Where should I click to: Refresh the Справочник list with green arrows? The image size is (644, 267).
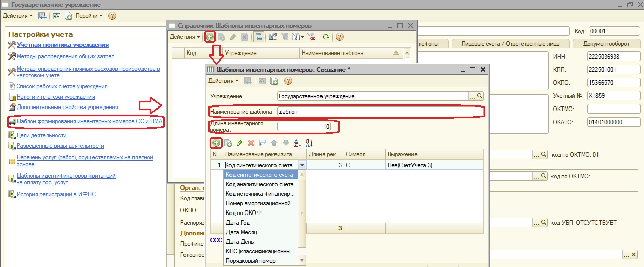(x=326, y=37)
